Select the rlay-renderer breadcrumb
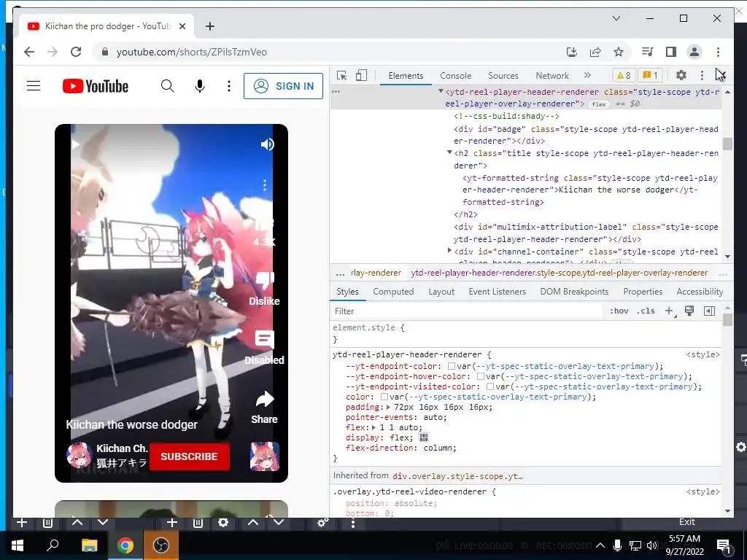Image resolution: width=747 pixels, height=560 pixels. [x=376, y=273]
